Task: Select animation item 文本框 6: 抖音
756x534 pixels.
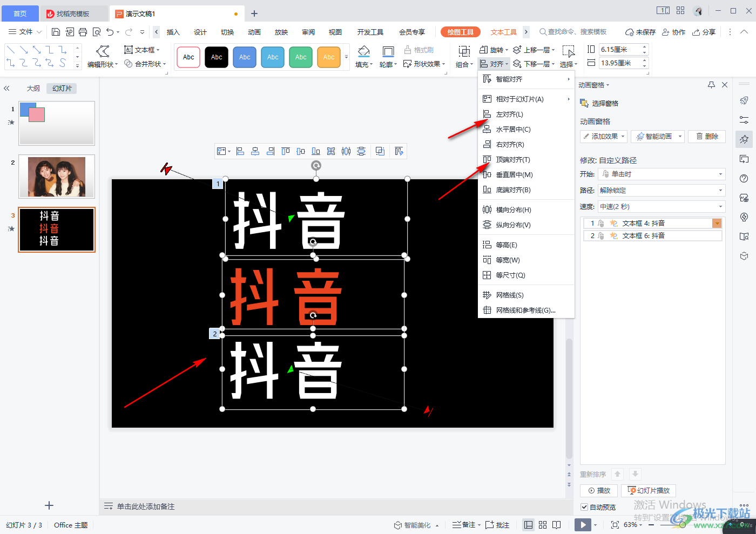Action: (x=653, y=236)
